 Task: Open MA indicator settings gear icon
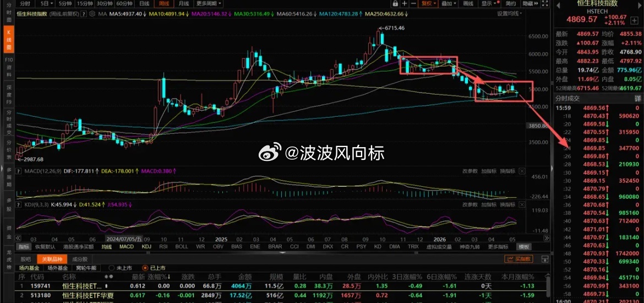[91, 14]
